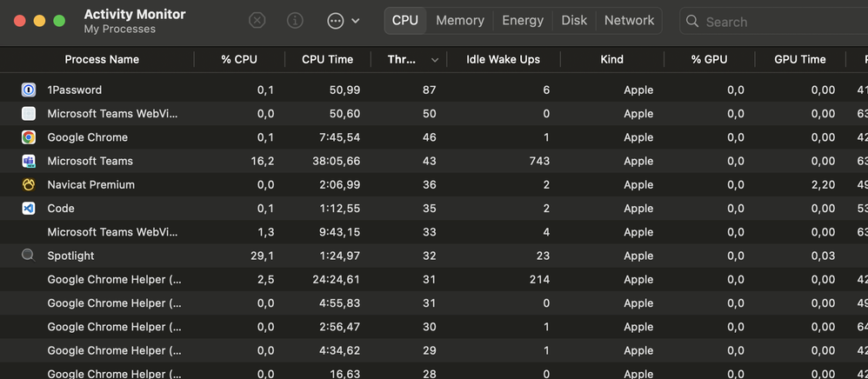Sort by % CPU column header
Screen dimensions: 868x379
(x=239, y=59)
